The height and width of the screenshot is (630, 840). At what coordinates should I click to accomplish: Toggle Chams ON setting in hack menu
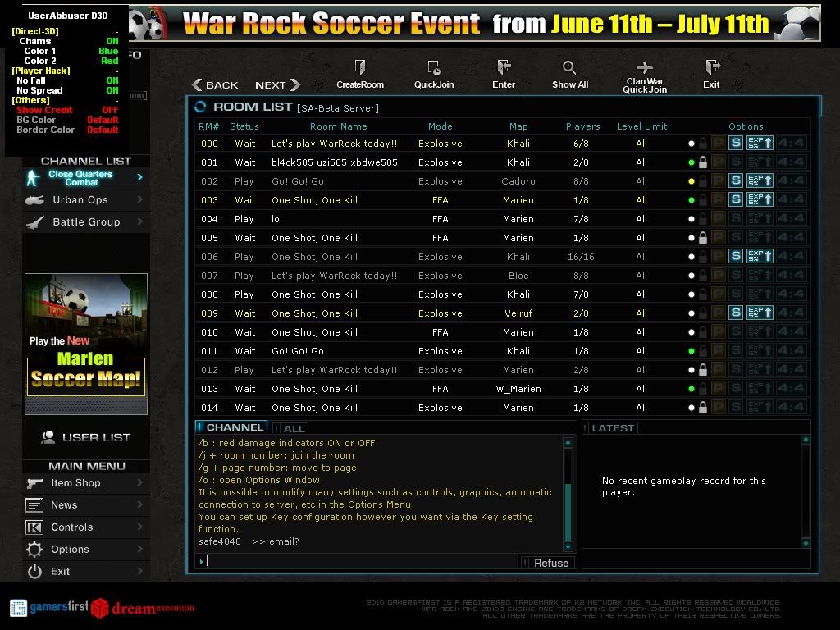(112, 41)
